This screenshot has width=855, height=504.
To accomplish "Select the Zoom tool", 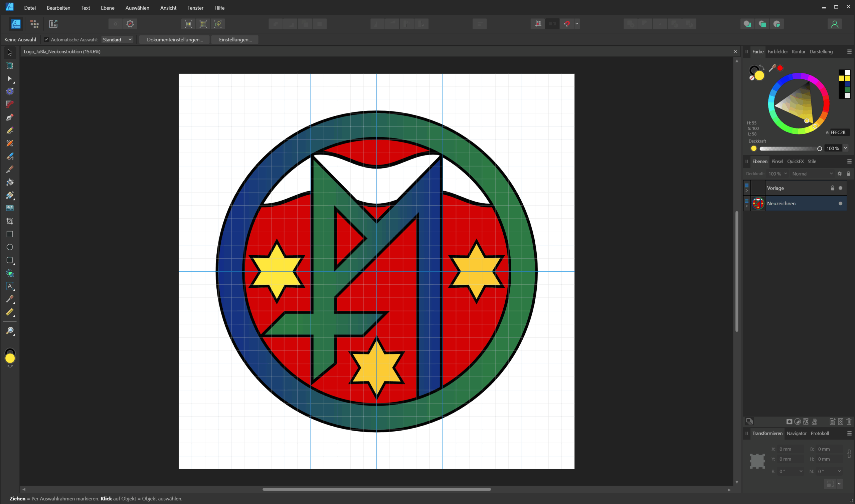I will (9, 331).
